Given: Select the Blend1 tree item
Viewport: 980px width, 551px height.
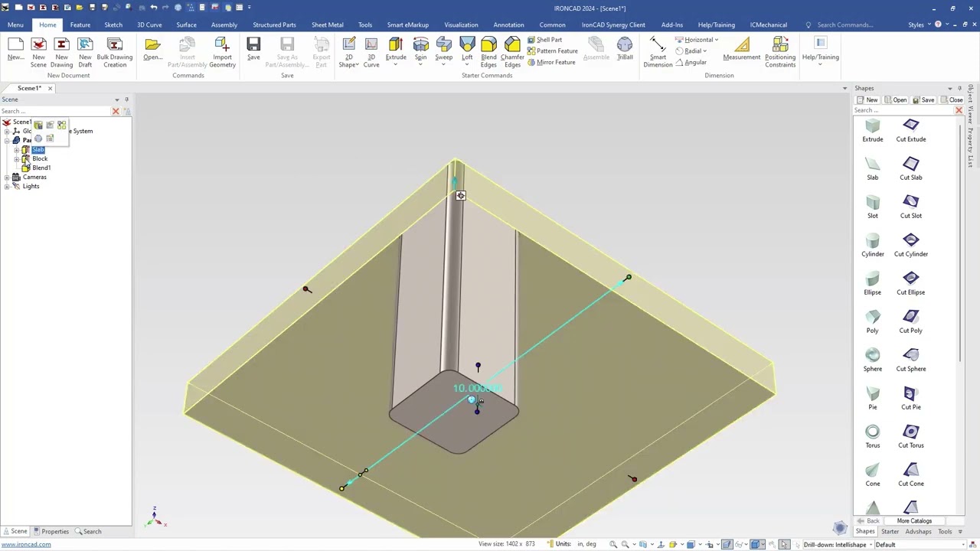Looking at the screenshot, I should pyautogui.click(x=41, y=168).
